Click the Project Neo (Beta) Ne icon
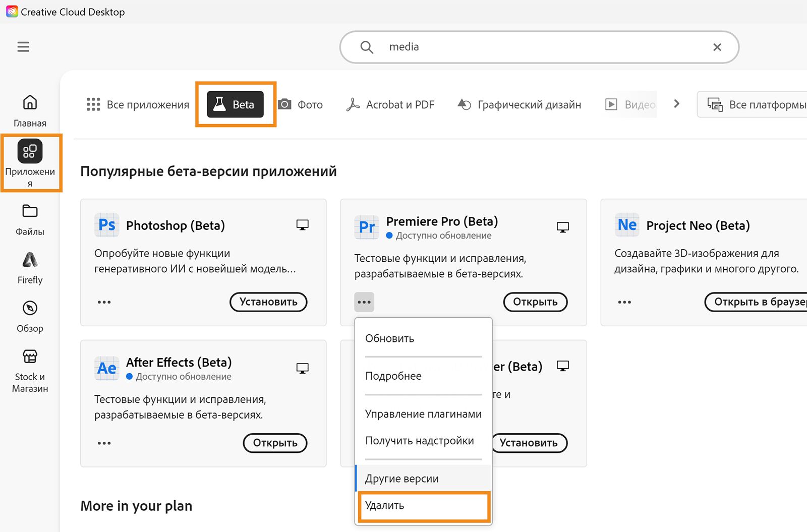This screenshot has width=807, height=532. point(627,224)
